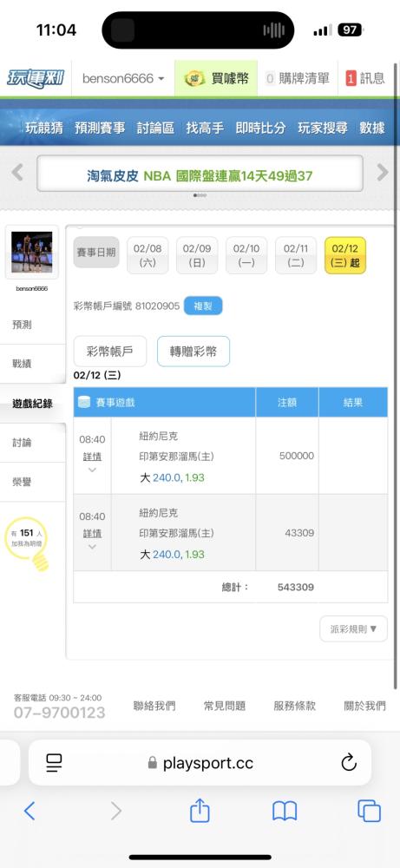The image size is (400, 868).
Task: Open the 買噱幣 coin icon
Action: tap(194, 79)
